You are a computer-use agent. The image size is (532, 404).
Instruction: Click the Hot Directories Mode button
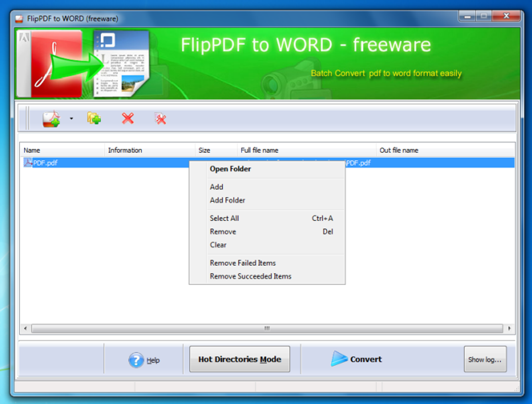pos(239,359)
